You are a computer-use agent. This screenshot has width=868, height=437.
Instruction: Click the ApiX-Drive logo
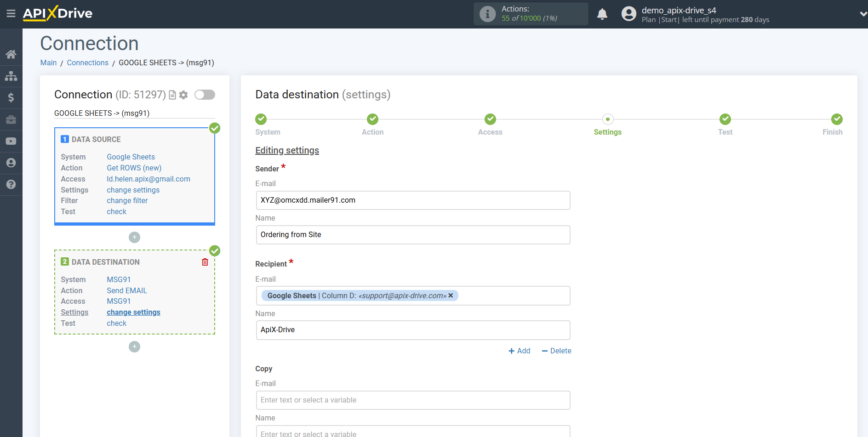point(57,13)
